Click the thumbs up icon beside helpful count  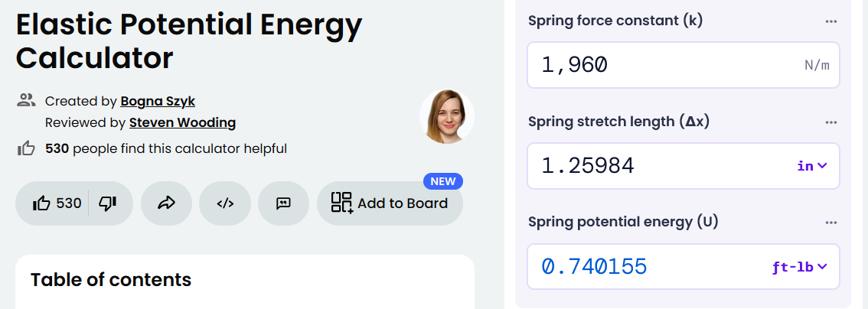26,148
